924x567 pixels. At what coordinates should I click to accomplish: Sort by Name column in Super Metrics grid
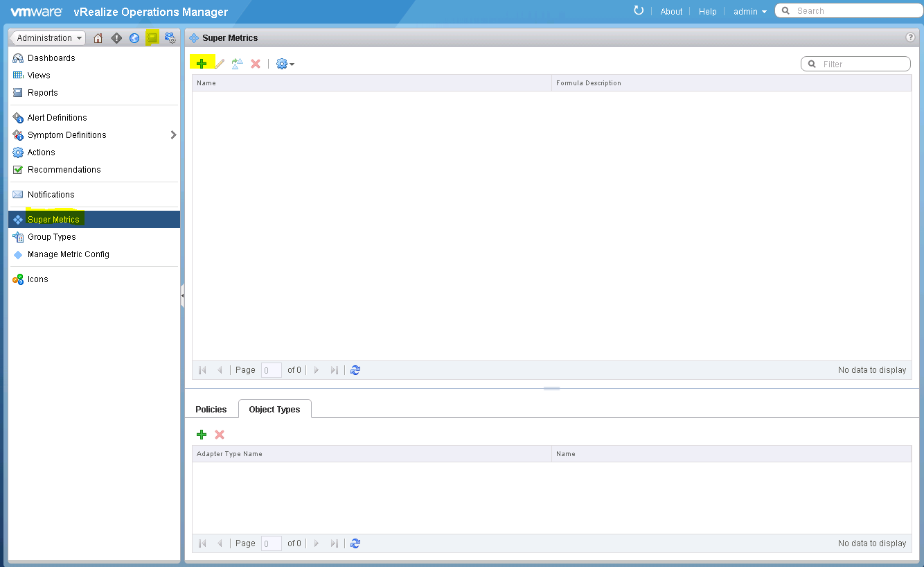(x=372, y=83)
